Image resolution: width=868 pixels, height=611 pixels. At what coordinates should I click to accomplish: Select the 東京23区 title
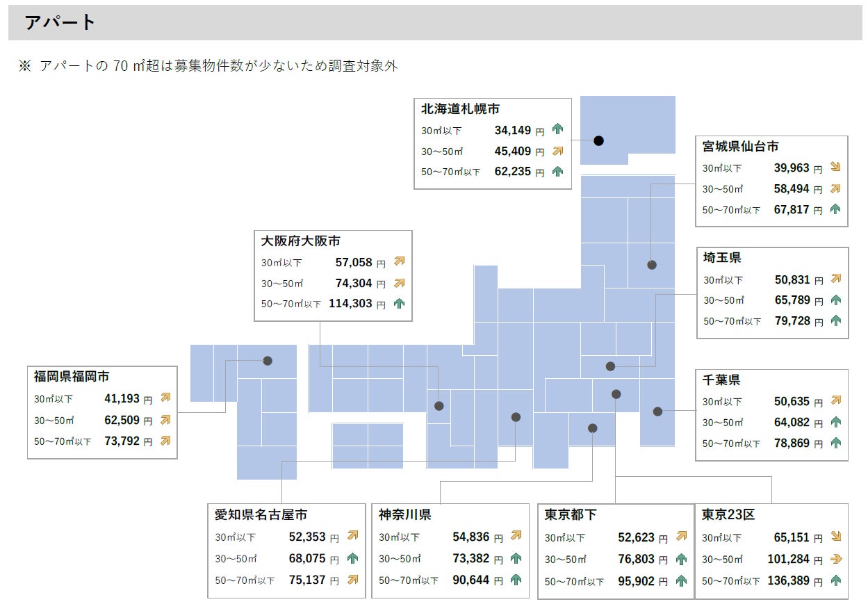728,515
